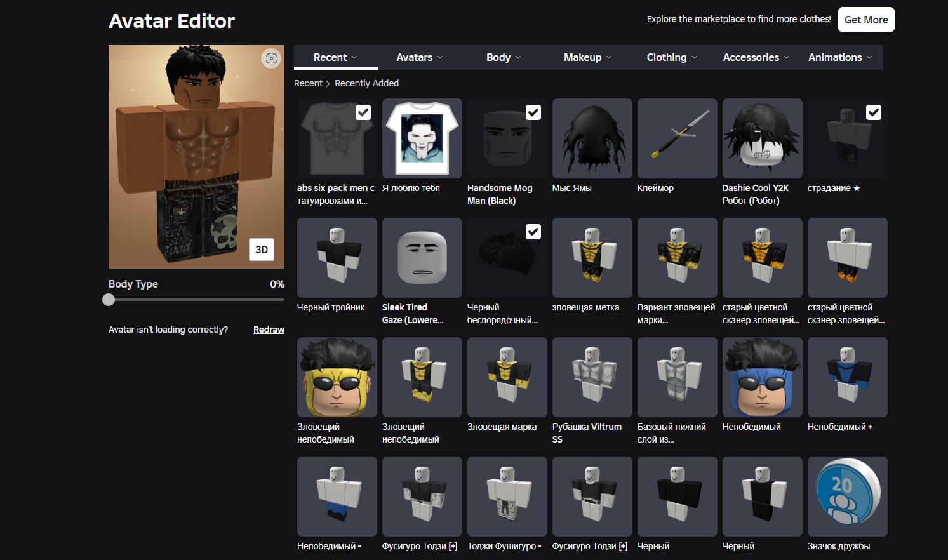This screenshot has height=560, width=948.
Task: Select the Зловещий непобедимый full-body outfit thumbnail
Action: pos(422,377)
